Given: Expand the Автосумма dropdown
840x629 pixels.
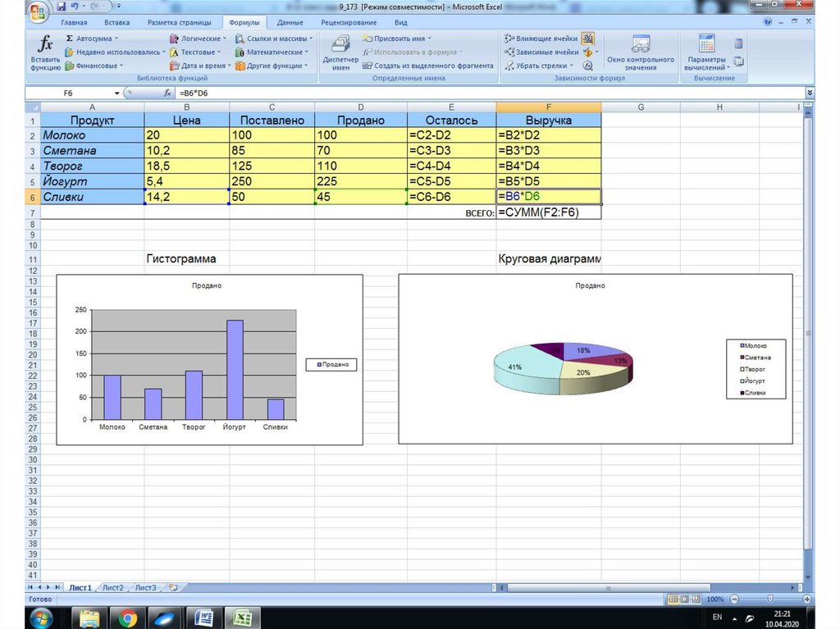Looking at the screenshot, I should pyautogui.click(x=116, y=39).
